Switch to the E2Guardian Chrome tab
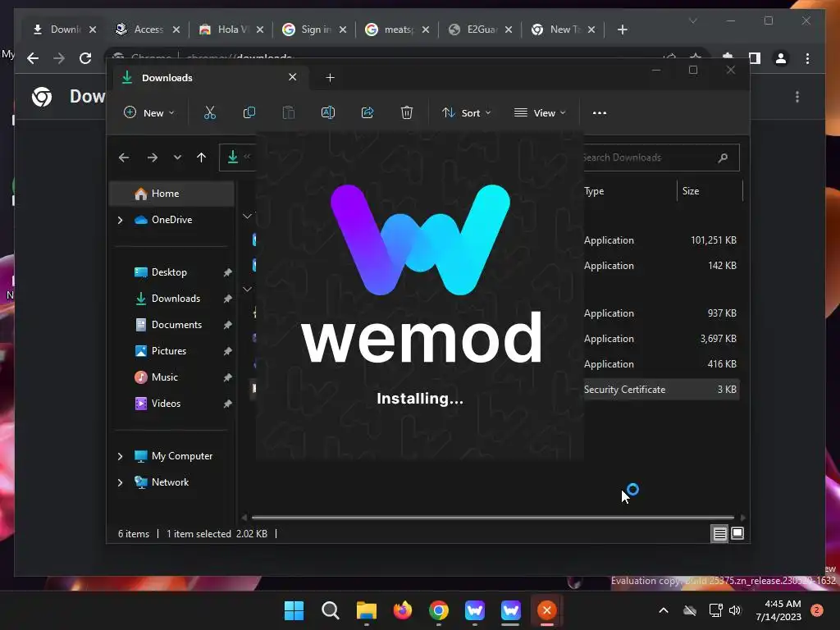The height and width of the screenshot is (630, 840). point(479,30)
